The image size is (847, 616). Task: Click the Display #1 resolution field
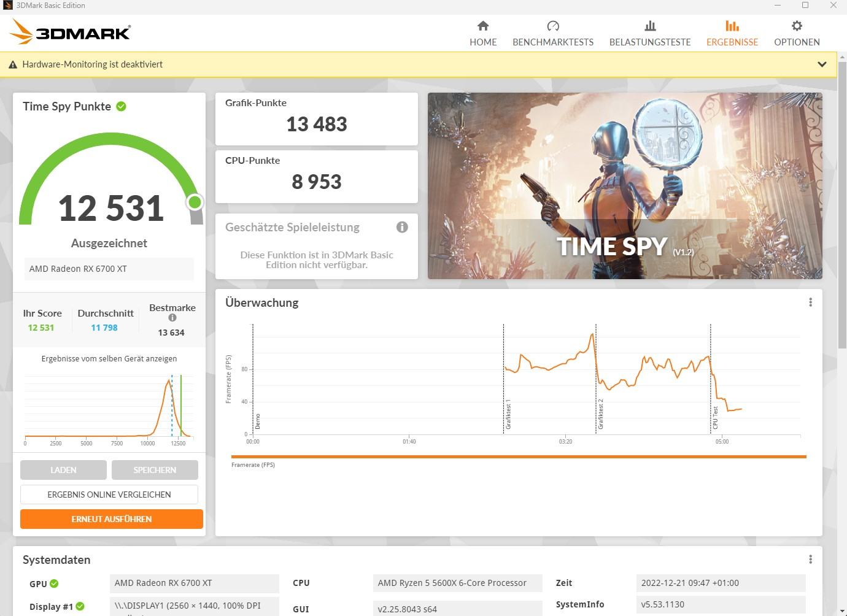(195, 606)
